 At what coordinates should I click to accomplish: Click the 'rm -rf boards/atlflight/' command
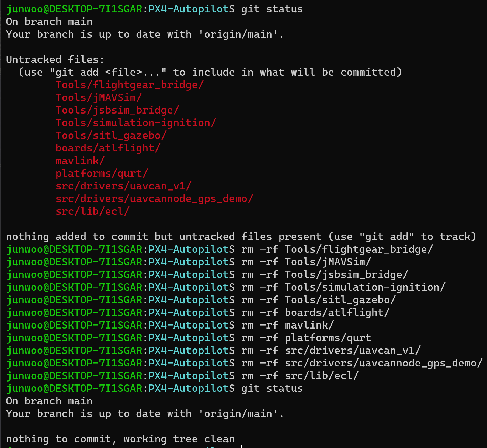click(x=315, y=313)
